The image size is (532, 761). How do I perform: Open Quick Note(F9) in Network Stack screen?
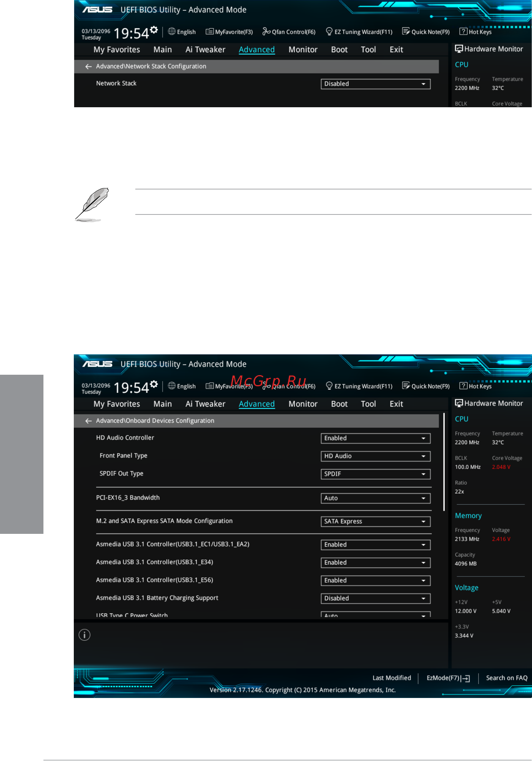pyautogui.click(x=426, y=32)
